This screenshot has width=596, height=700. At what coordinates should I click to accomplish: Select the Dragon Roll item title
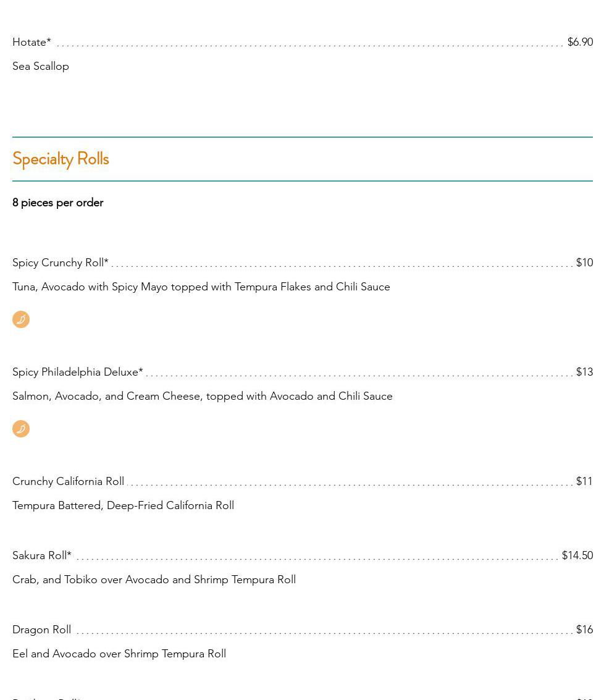41,630
